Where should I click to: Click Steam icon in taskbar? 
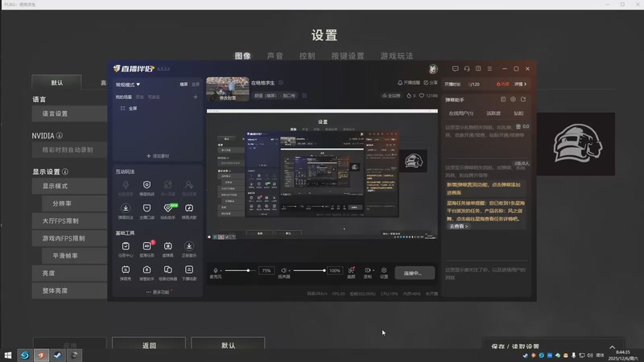pyautogui.click(x=57, y=355)
